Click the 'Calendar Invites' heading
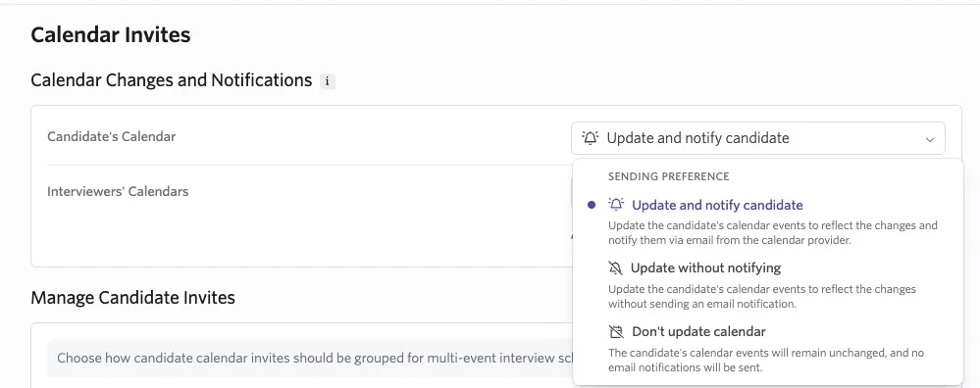980x388 pixels. (x=111, y=35)
